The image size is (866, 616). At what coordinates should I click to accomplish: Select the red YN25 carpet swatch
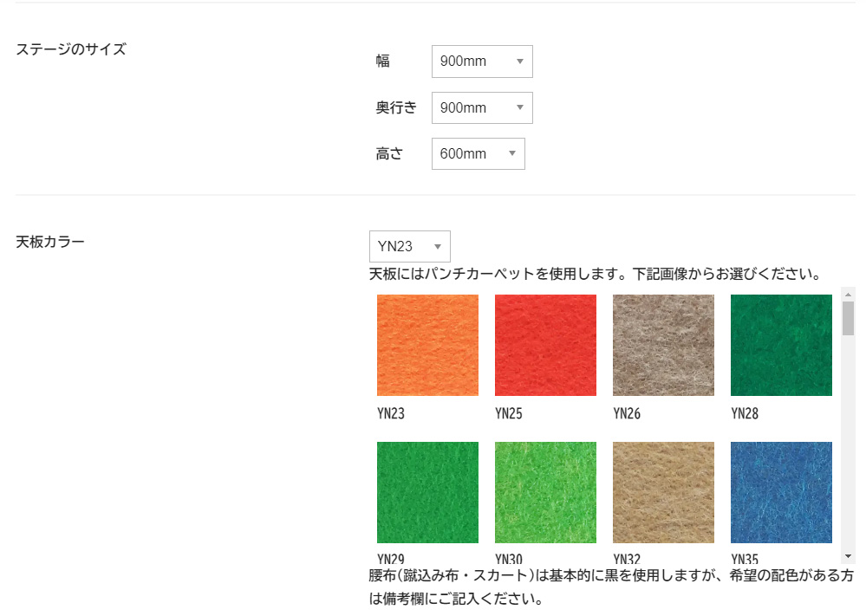pyautogui.click(x=545, y=345)
